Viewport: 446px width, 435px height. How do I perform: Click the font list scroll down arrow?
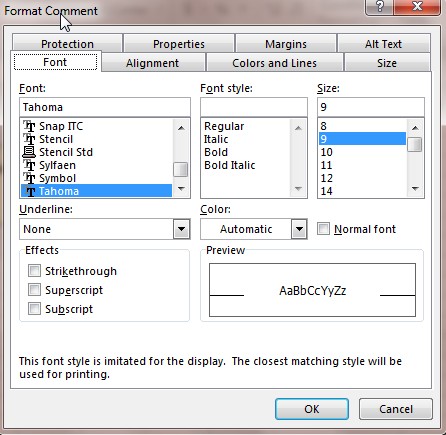[181, 189]
